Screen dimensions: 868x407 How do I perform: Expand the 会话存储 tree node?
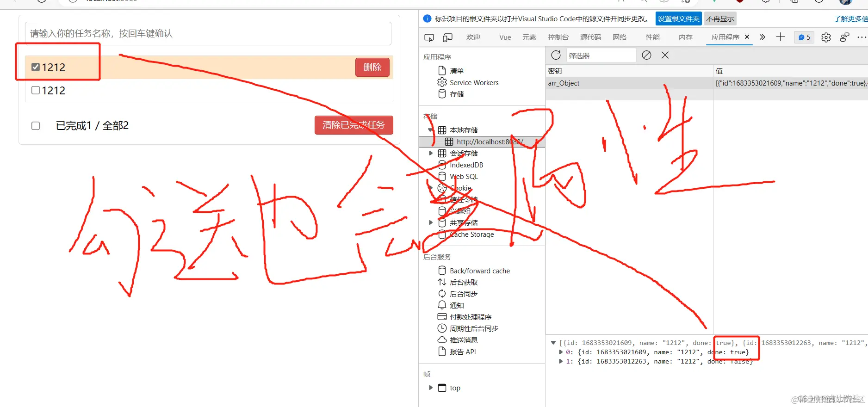[431, 153]
